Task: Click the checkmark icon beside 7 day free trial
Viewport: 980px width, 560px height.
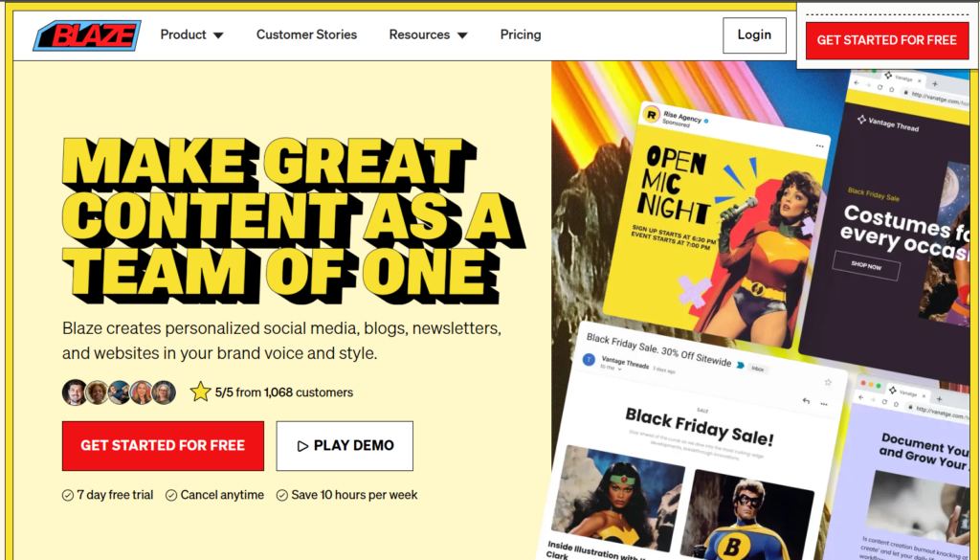Action: pyautogui.click(x=68, y=496)
